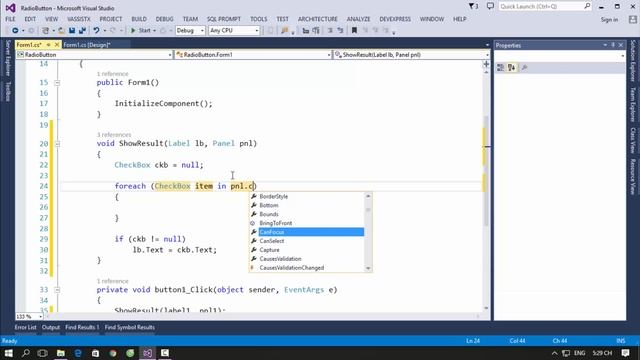Screen dimensions: 640x360
Task: Open the VIEW menu
Action: 51,19
